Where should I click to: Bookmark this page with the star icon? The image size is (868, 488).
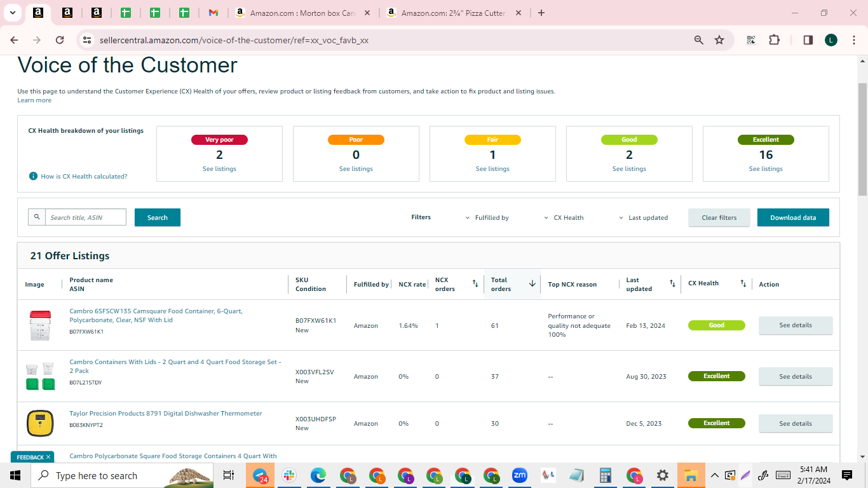(x=719, y=40)
